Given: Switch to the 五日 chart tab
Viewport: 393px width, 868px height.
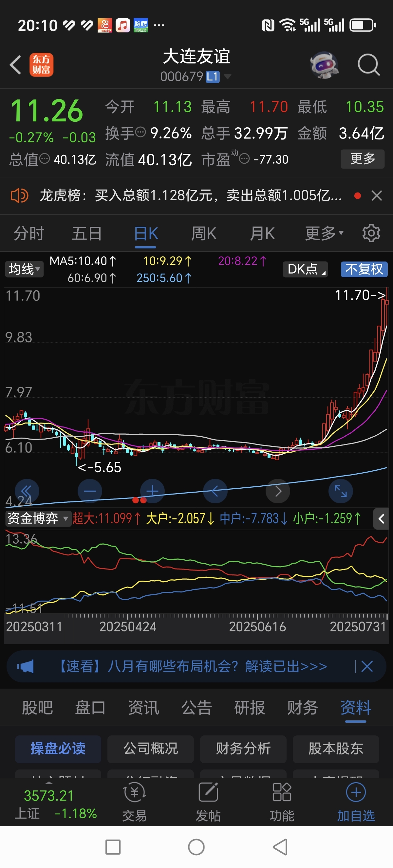Looking at the screenshot, I should point(87,233).
